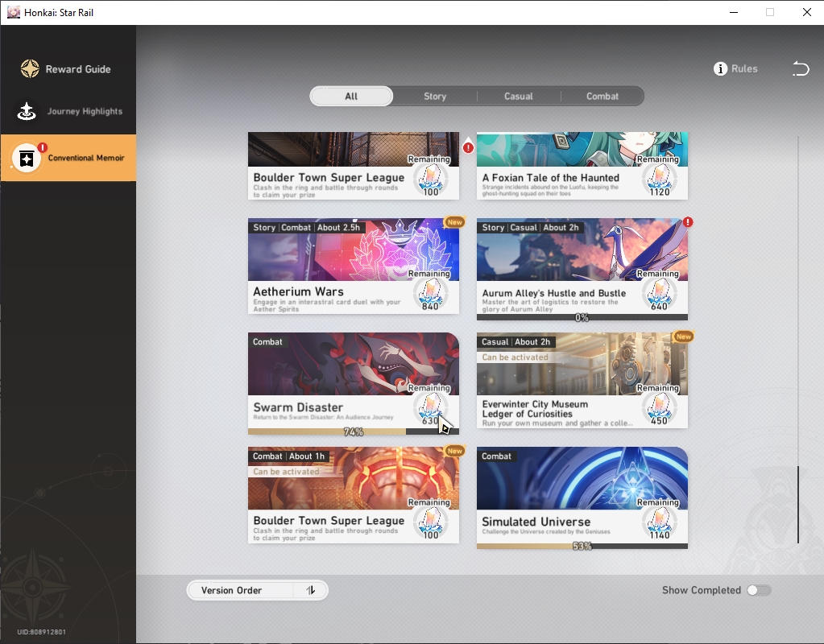This screenshot has height=644, width=824.
Task: Click the red alert badge on Aurum Alley card
Action: pyautogui.click(x=688, y=222)
